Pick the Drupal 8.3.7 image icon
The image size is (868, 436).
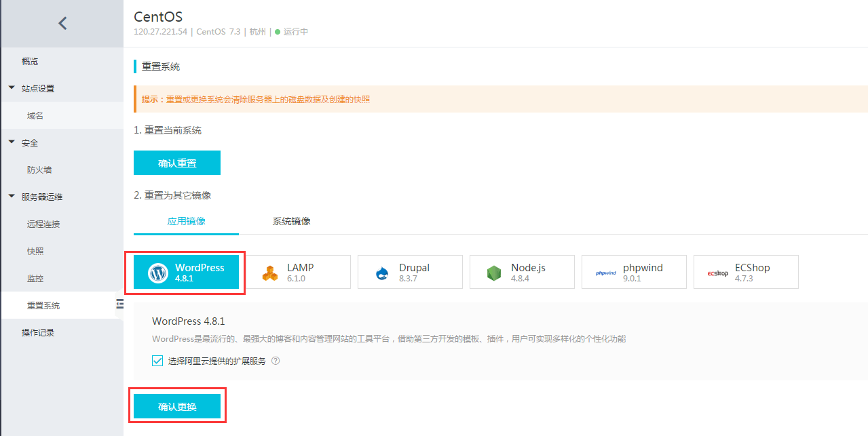[x=382, y=273]
